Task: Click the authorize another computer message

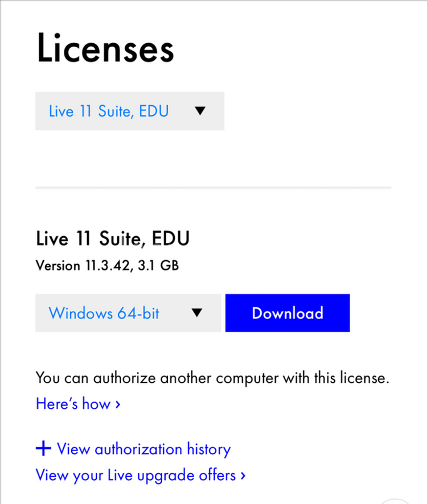Action: tap(212, 378)
